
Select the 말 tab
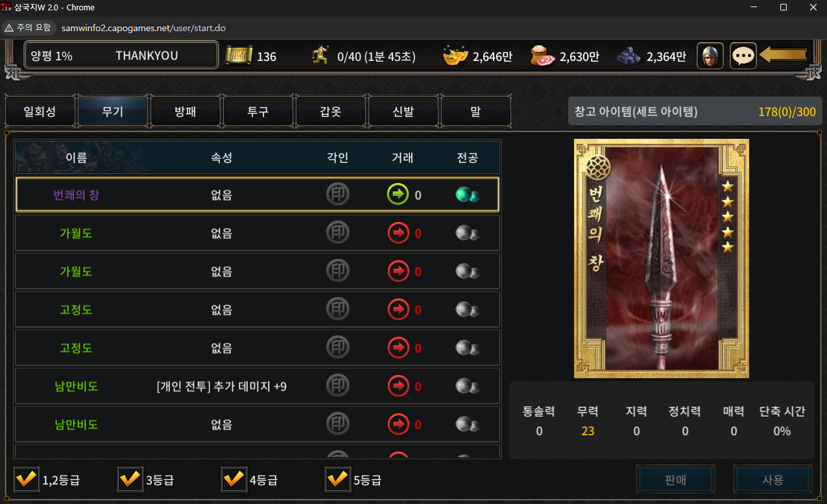point(475,112)
